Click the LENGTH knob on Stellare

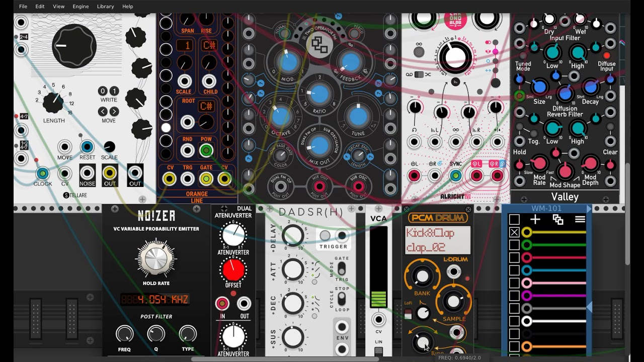tap(53, 102)
